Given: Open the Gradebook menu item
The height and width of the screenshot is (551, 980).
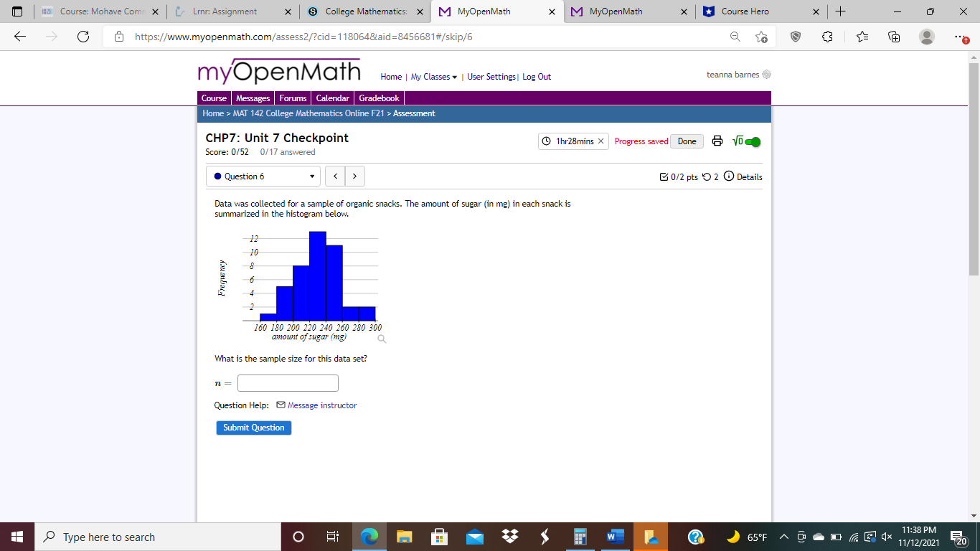Looking at the screenshot, I should click(379, 98).
